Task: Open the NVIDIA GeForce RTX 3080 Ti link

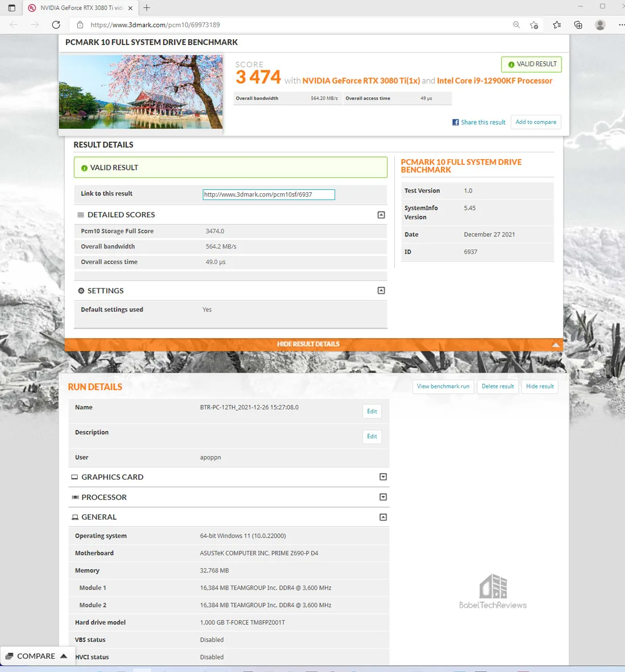Action: [x=361, y=81]
